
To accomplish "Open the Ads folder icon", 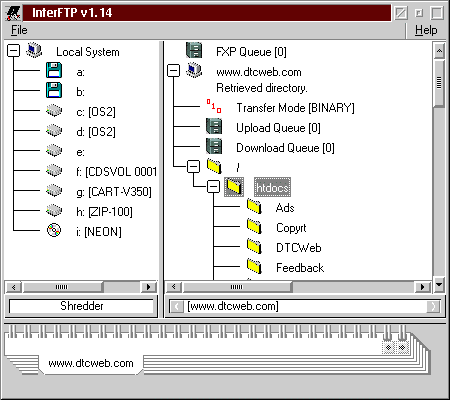I will click(254, 207).
